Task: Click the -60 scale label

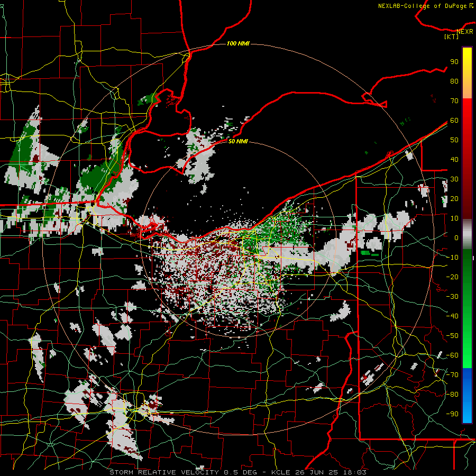Action: (452, 355)
